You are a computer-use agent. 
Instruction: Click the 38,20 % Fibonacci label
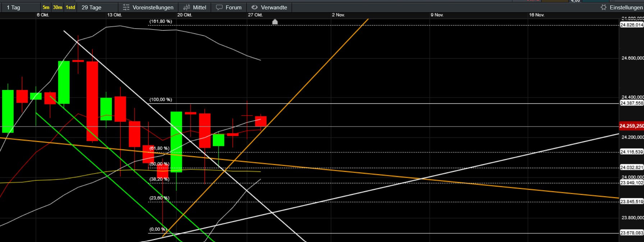(159, 179)
